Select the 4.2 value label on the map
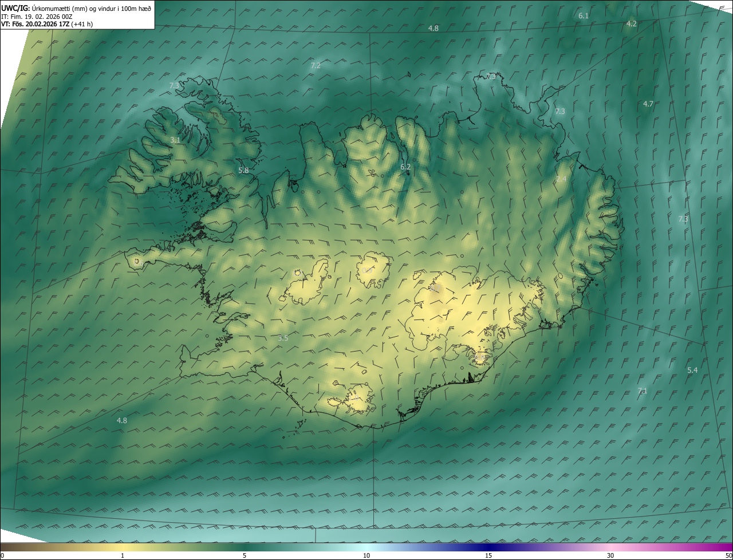Image resolution: width=733 pixels, height=560 pixels. click(x=632, y=23)
